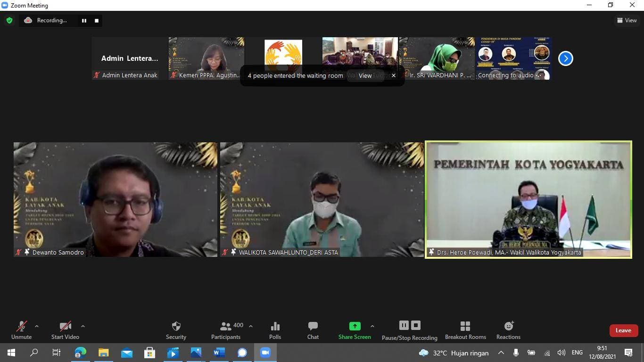Select Admin Lentera Anak thumbnail

click(130, 58)
